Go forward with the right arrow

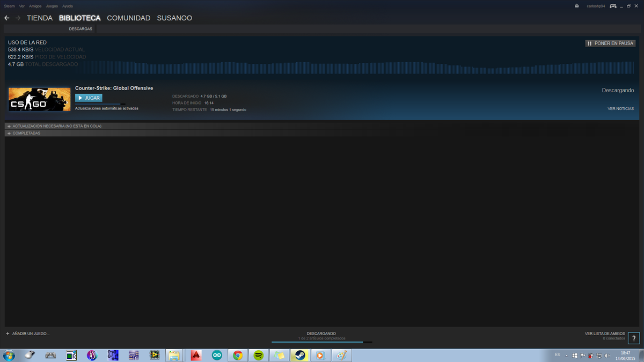pyautogui.click(x=18, y=18)
